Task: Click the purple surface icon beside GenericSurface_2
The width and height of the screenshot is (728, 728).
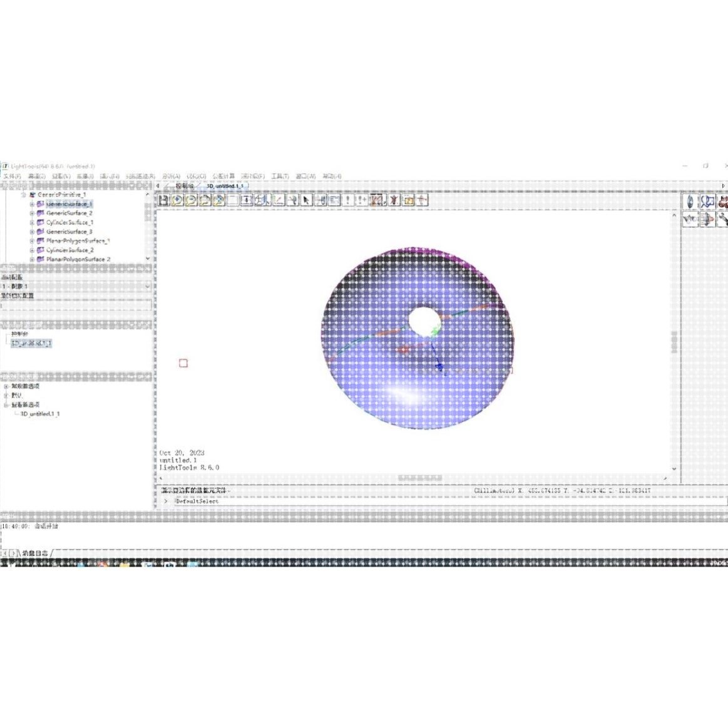Action: [x=41, y=213]
